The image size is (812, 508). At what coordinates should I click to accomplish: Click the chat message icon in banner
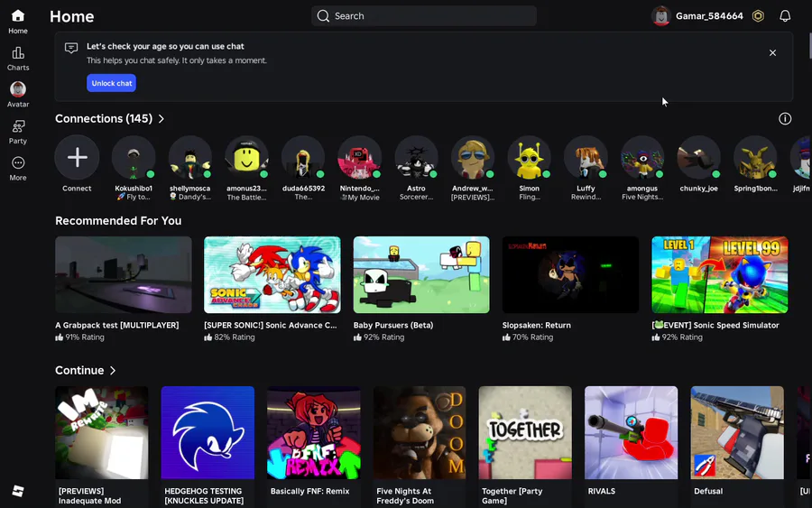[71, 48]
